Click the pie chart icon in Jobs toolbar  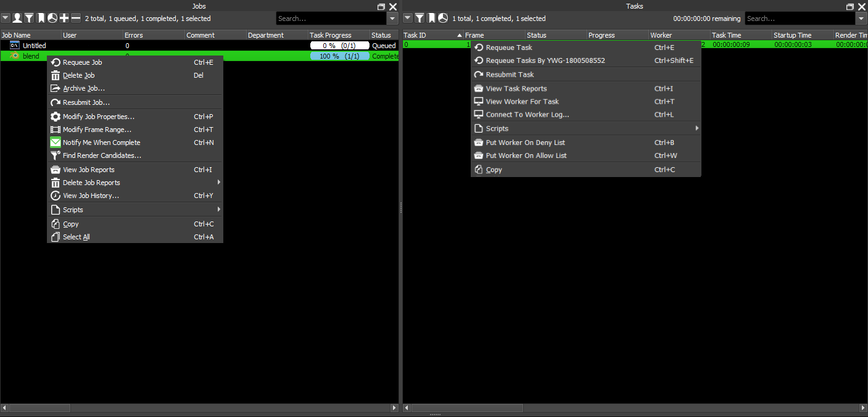pos(52,19)
